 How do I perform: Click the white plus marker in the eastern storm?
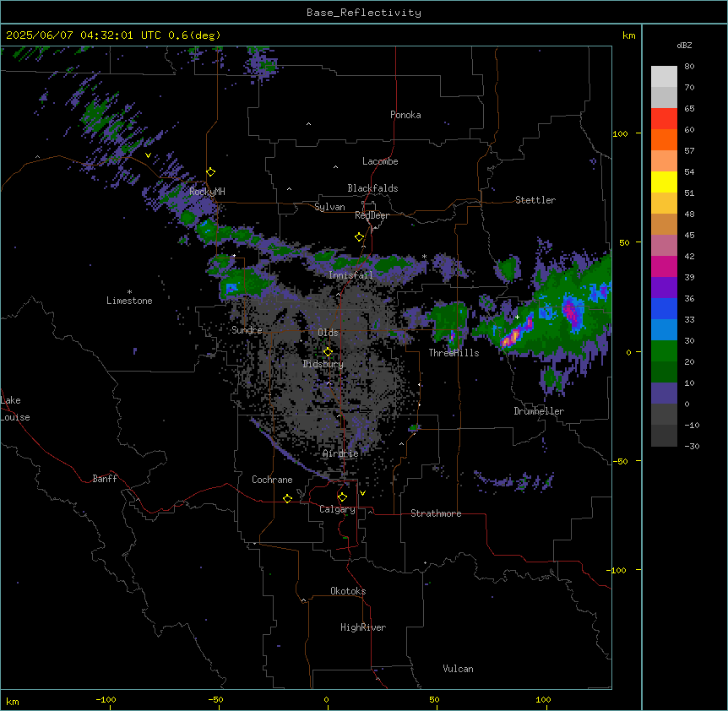click(x=517, y=317)
